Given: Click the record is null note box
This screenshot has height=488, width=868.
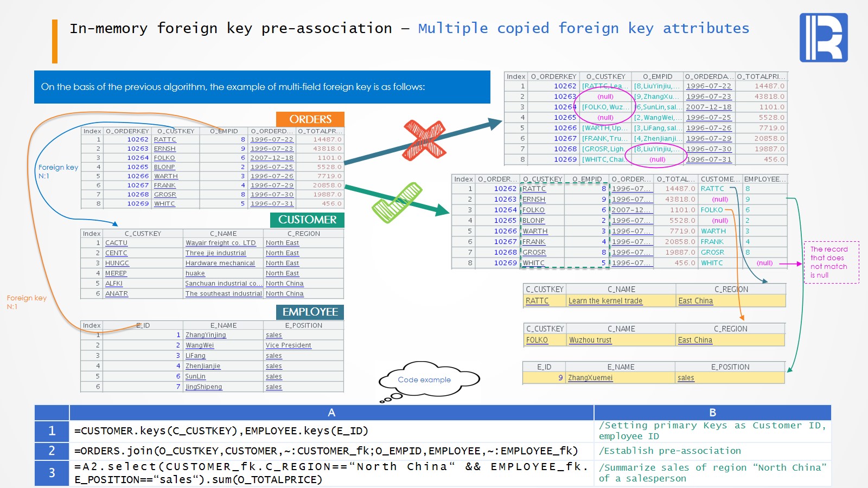Looking at the screenshot, I should [831, 262].
